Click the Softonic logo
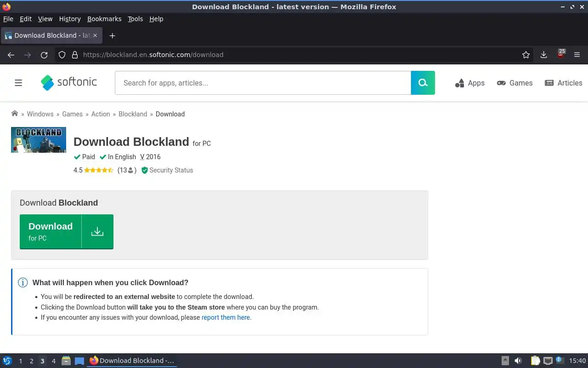588x368 pixels. point(69,83)
